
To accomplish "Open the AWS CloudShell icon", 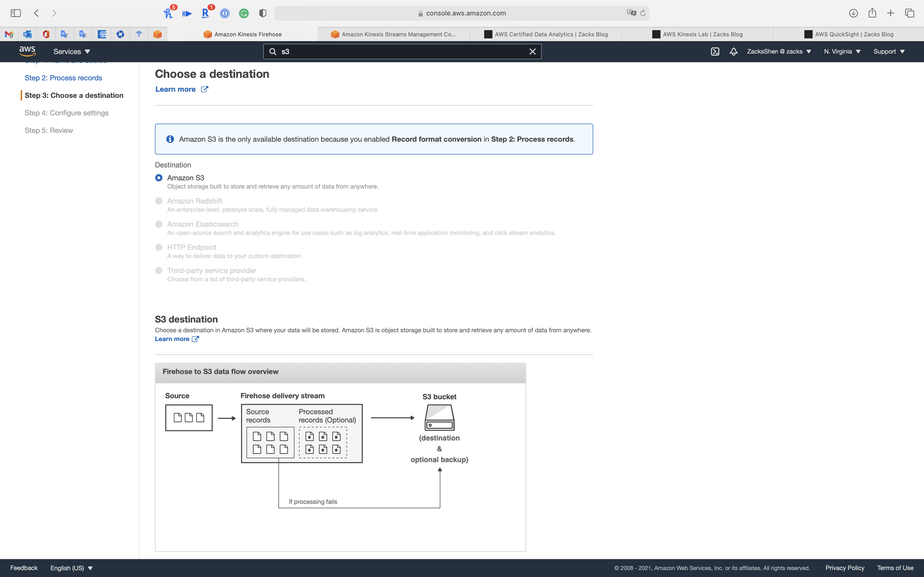I will [x=715, y=52].
